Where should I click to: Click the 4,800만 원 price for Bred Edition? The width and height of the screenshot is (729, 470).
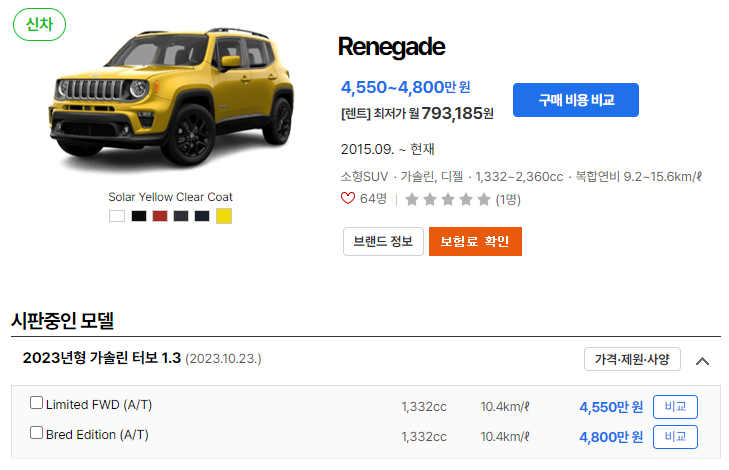611,437
